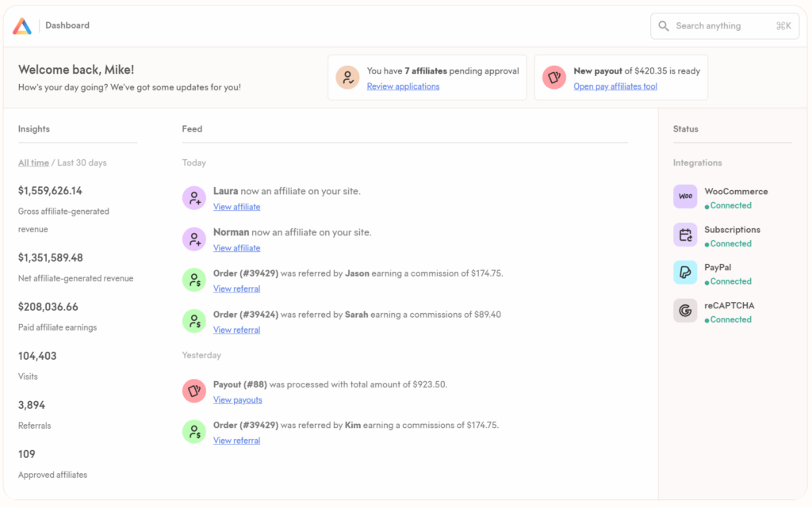812x508 pixels.
Task: Click the WooCommerce integration name
Action: (736, 192)
